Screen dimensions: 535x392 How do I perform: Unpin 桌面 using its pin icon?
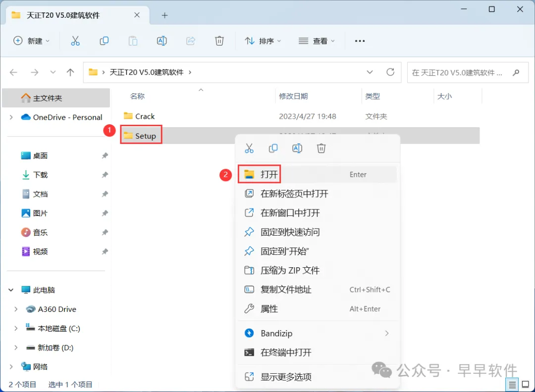click(105, 156)
